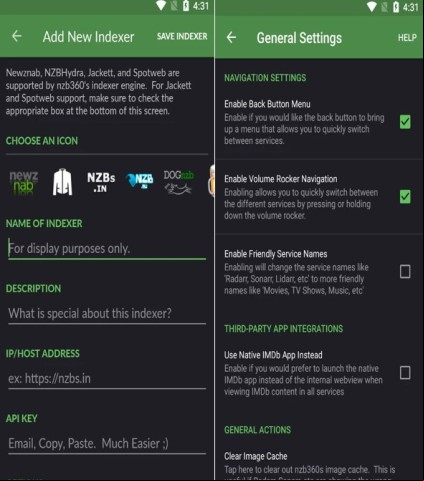This screenshot has width=424, height=481.
Task: Tap the IP/Host Address input field
Action: click(107, 378)
